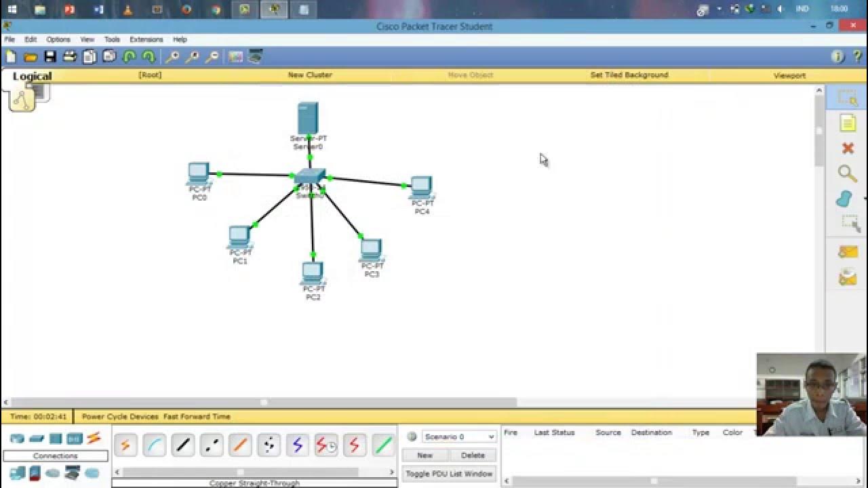Select the Resize Shape tool

(x=850, y=223)
